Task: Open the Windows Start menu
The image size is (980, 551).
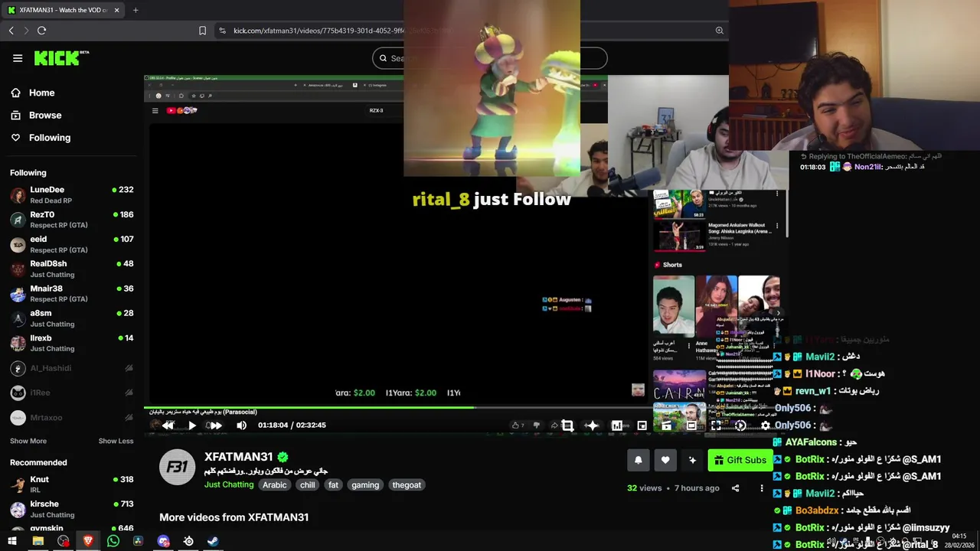Action: tap(12, 541)
